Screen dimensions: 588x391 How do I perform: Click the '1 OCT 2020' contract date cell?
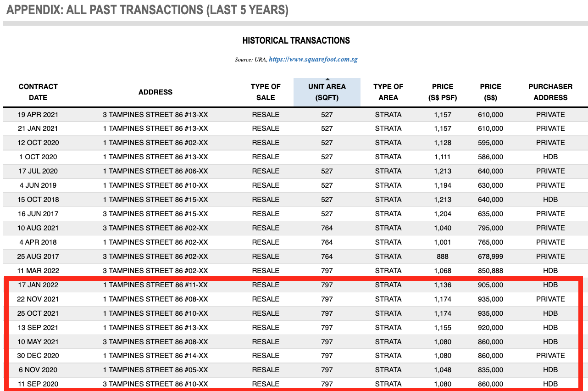38,157
